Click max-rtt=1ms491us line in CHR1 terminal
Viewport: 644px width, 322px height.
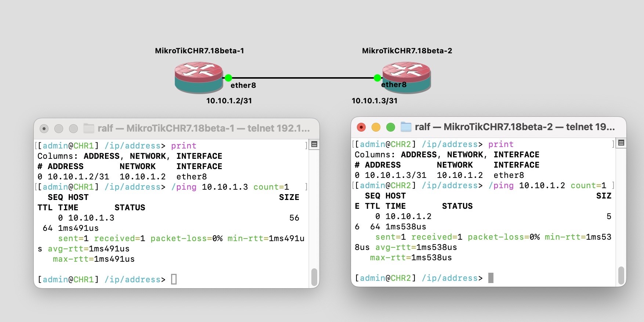coord(94,259)
